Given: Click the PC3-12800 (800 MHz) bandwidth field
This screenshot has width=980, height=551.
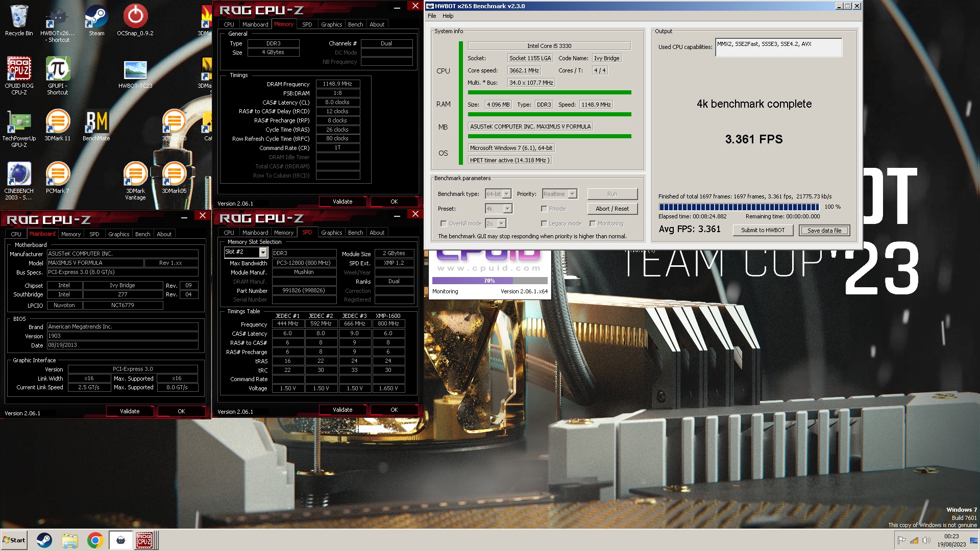Looking at the screenshot, I should coord(304,263).
